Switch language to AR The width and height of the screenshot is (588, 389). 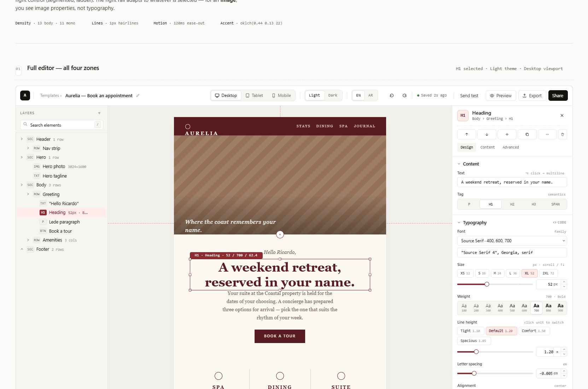tap(371, 95)
